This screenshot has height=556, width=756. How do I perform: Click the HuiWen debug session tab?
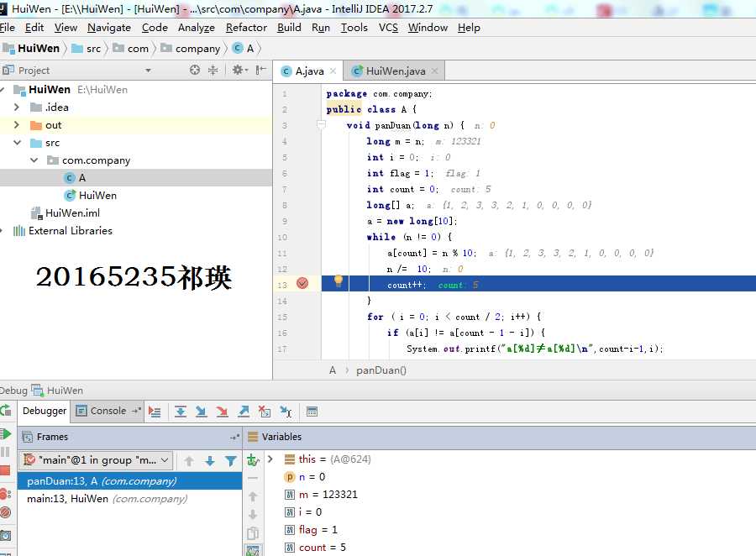[x=57, y=390]
